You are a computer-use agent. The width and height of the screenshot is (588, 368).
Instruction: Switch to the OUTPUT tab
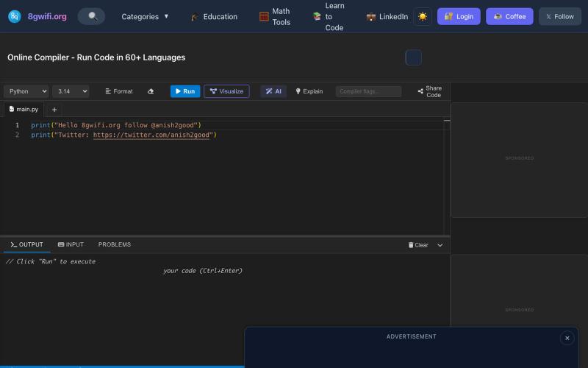coord(26,244)
